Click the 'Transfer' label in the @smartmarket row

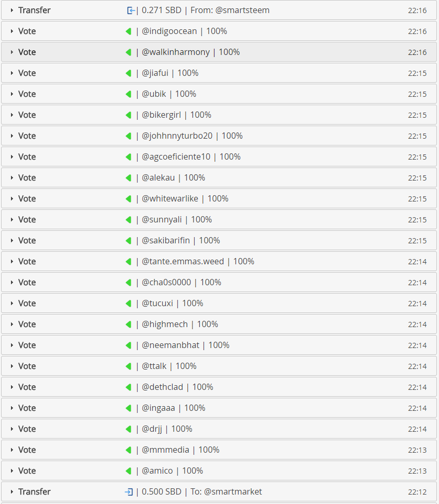pos(35,492)
